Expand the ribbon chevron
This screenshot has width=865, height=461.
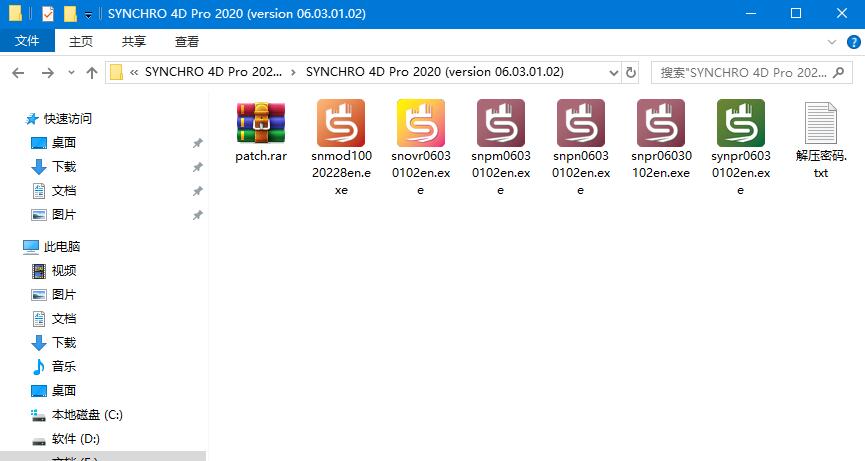click(x=832, y=42)
